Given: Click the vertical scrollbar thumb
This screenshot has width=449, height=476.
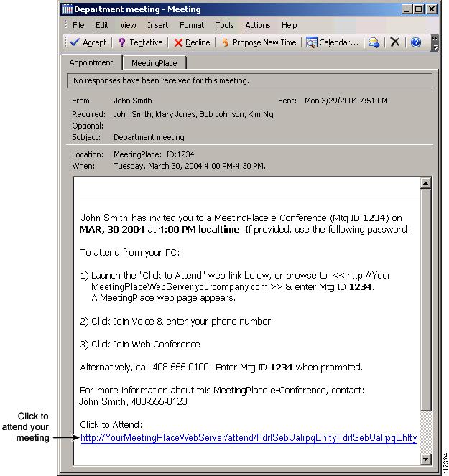Looking at the screenshot, I should (425, 300).
